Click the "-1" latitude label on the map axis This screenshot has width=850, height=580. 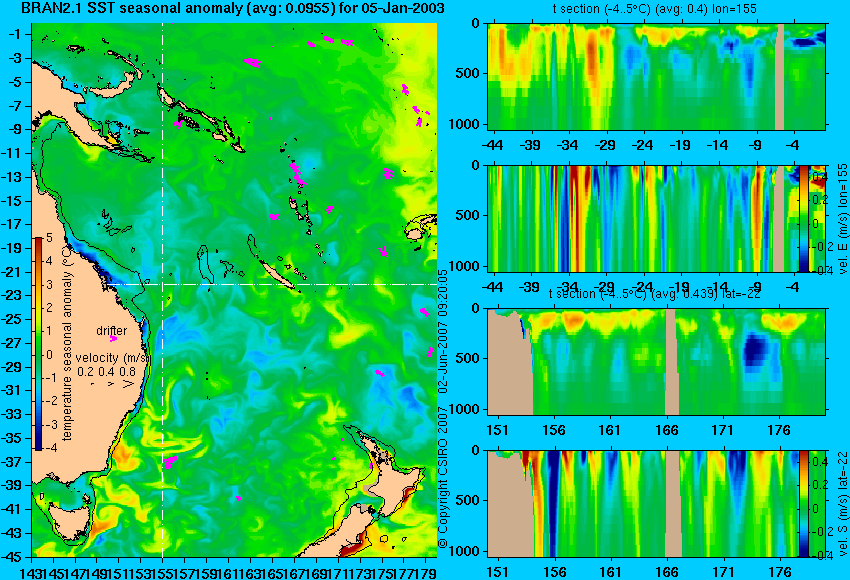tap(17, 34)
